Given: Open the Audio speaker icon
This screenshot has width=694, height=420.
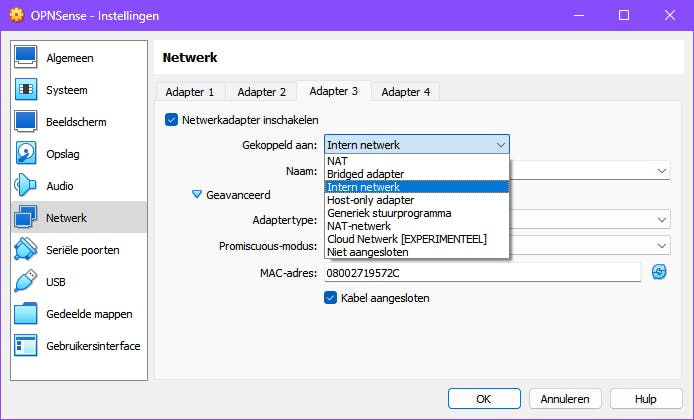Looking at the screenshot, I should (x=27, y=186).
